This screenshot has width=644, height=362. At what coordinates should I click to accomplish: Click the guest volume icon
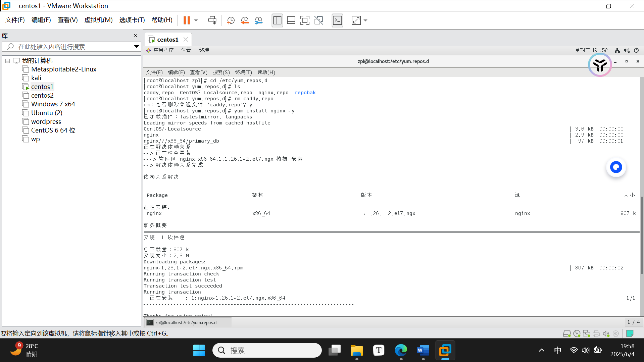(x=627, y=50)
